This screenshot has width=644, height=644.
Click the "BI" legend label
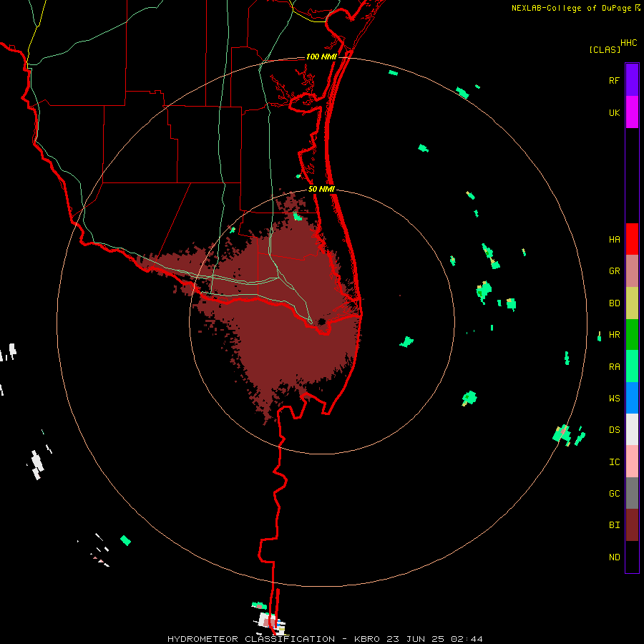click(614, 525)
